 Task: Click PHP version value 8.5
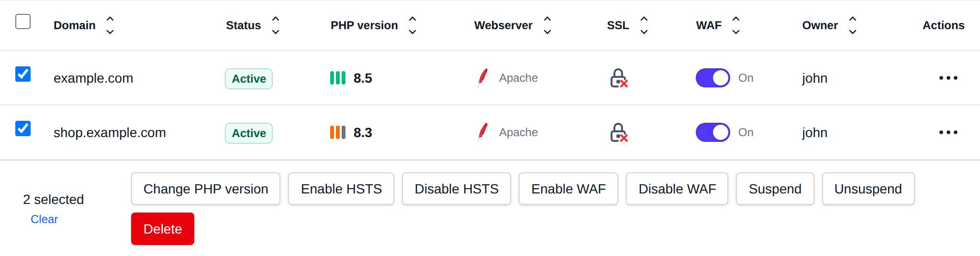(363, 78)
